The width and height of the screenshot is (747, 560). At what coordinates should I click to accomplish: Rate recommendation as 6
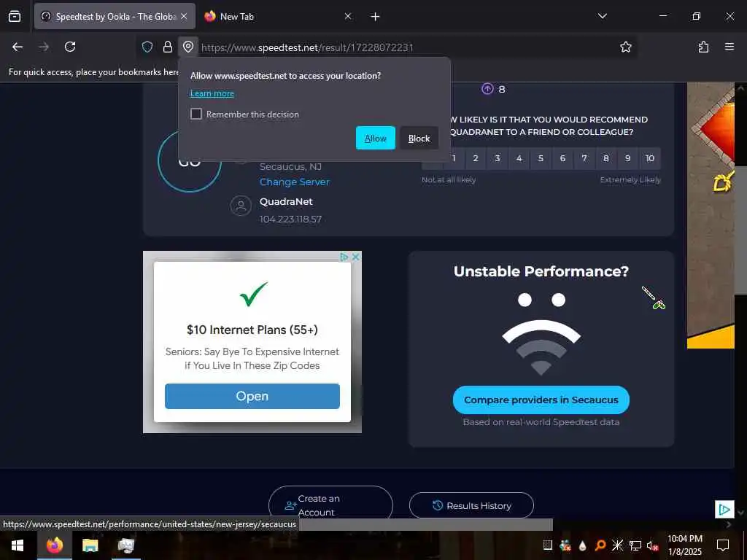click(562, 158)
